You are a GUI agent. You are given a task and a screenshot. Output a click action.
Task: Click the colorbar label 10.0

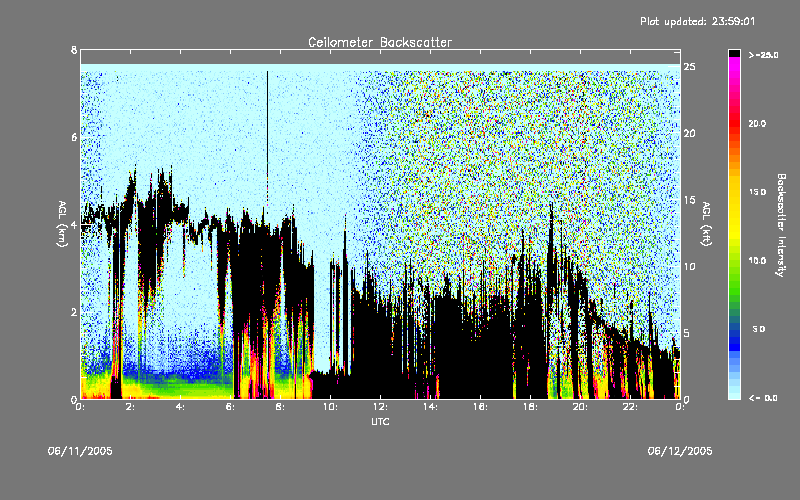click(x=757, y=261)
